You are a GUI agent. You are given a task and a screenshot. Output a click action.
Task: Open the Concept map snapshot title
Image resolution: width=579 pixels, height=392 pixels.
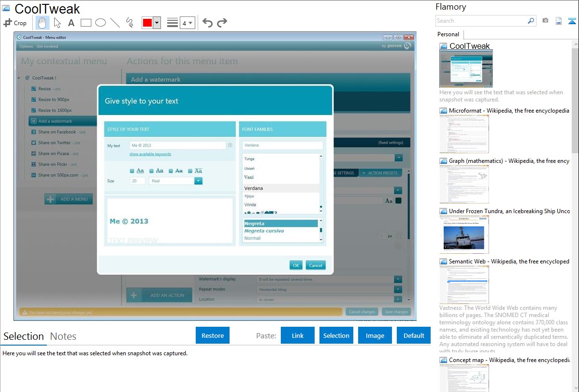[x=509, y=360]
